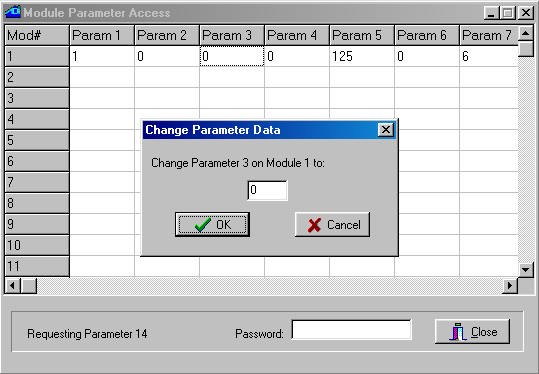Click the vertical scrollbar up arrow

click(525, 33)
